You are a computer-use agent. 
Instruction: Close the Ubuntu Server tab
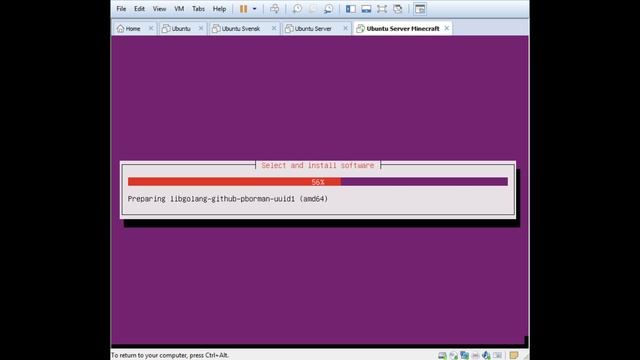pos(345,28)
